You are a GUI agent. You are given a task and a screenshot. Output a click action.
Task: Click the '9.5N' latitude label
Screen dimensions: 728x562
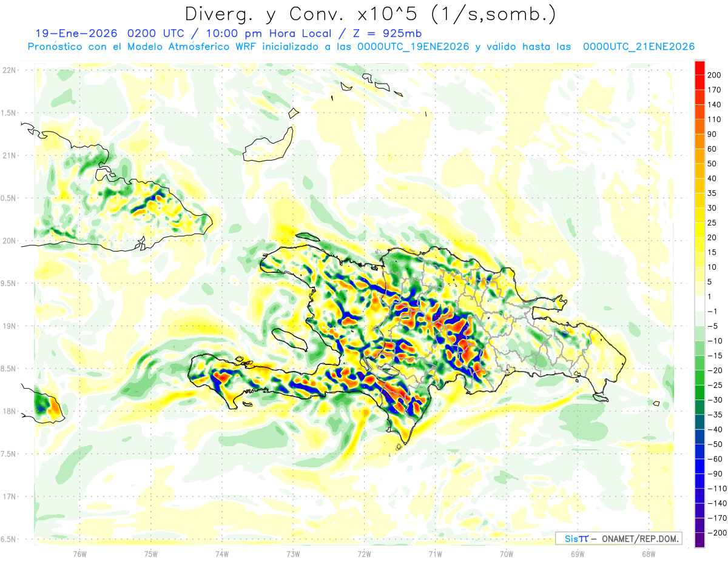point(9,283)
